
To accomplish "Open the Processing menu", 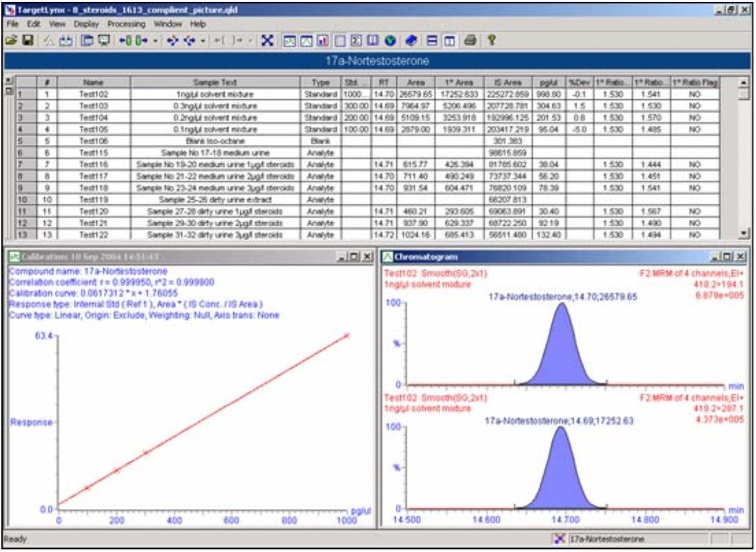I will (x=126, y=24).
